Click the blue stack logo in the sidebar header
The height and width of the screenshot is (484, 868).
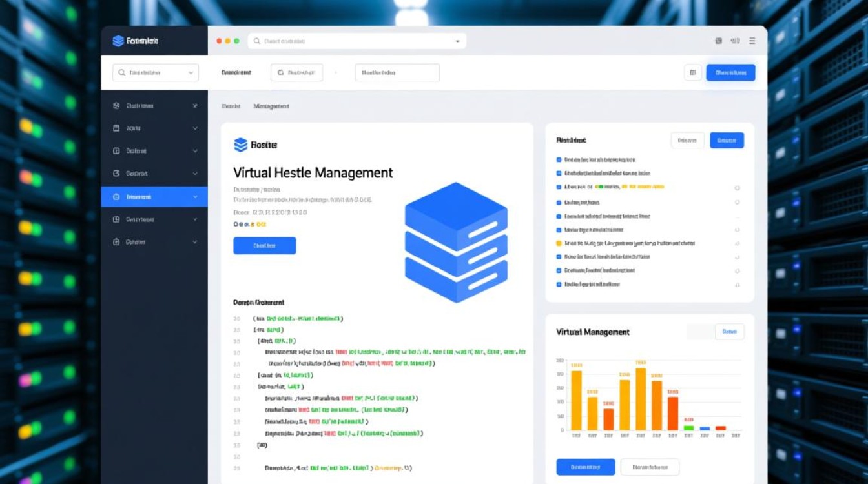[118, 41]
